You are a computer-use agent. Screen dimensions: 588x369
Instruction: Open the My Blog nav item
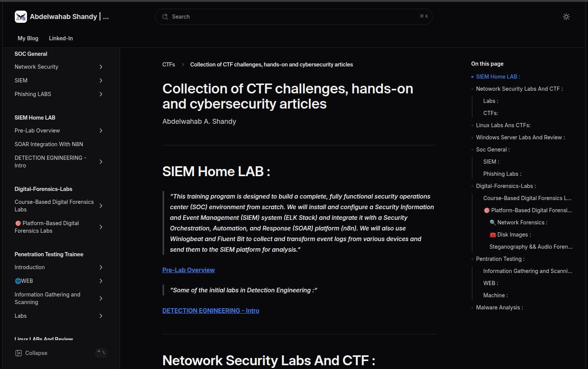pos(28,38)
